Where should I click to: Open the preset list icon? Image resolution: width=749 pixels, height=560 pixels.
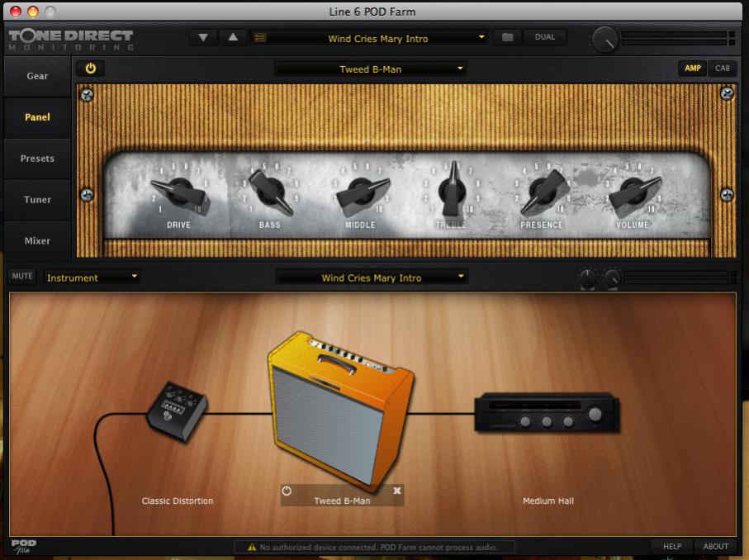coord(260,37)
